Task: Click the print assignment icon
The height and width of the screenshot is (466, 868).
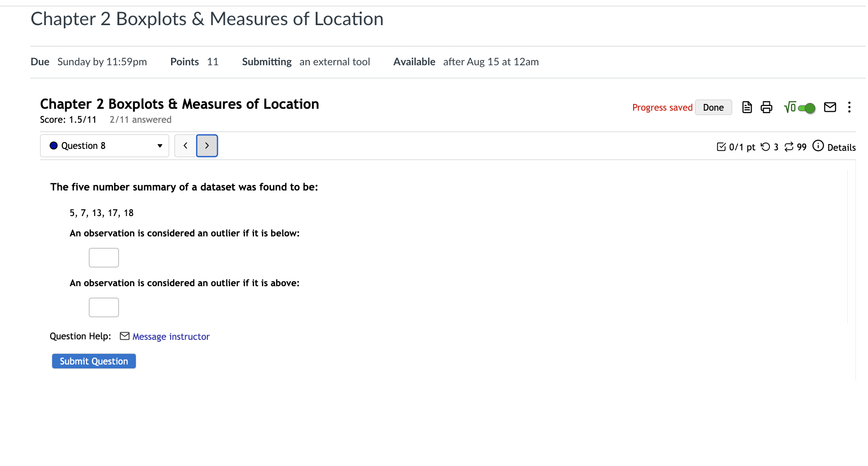Action: point(767,107)
